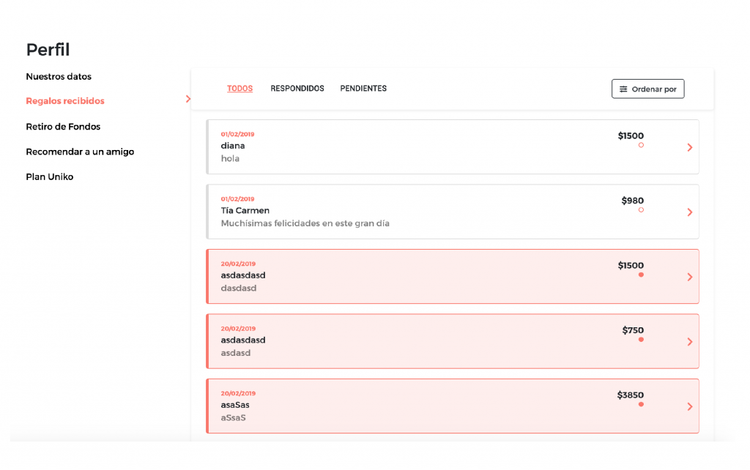Toggle the filled status dot on asdasdasd $1500
The image size is (750, 470).
(641, 275)
